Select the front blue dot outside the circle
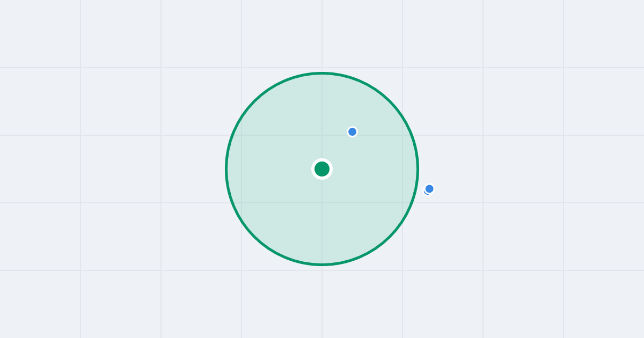This screenshot has height=338, width=644. tap(429, 188)
